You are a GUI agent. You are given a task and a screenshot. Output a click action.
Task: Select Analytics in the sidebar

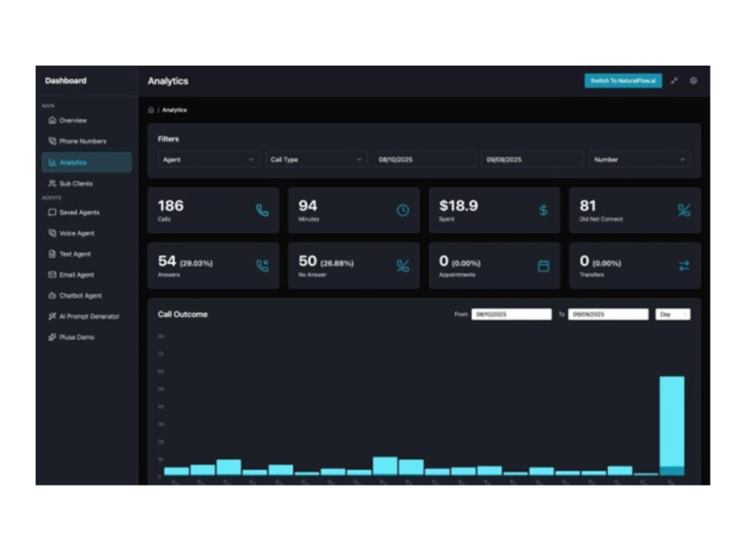coord(86,162)
